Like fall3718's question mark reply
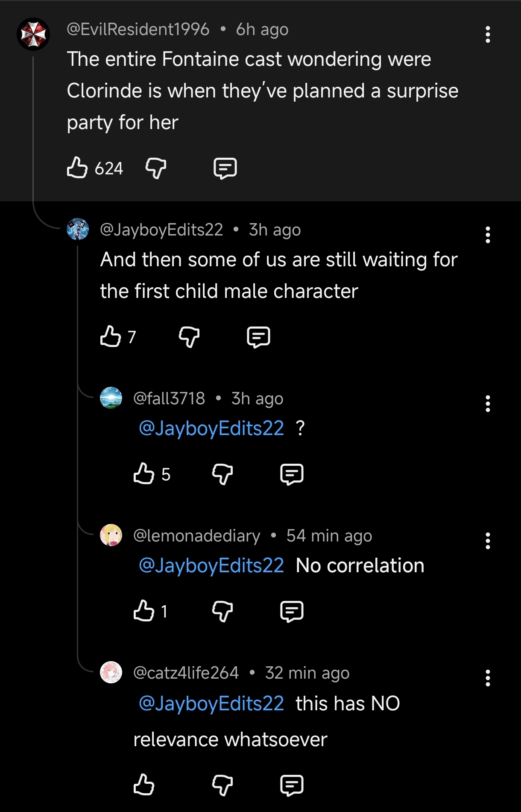This screenshot has height=812, width=521. (144, 474)
